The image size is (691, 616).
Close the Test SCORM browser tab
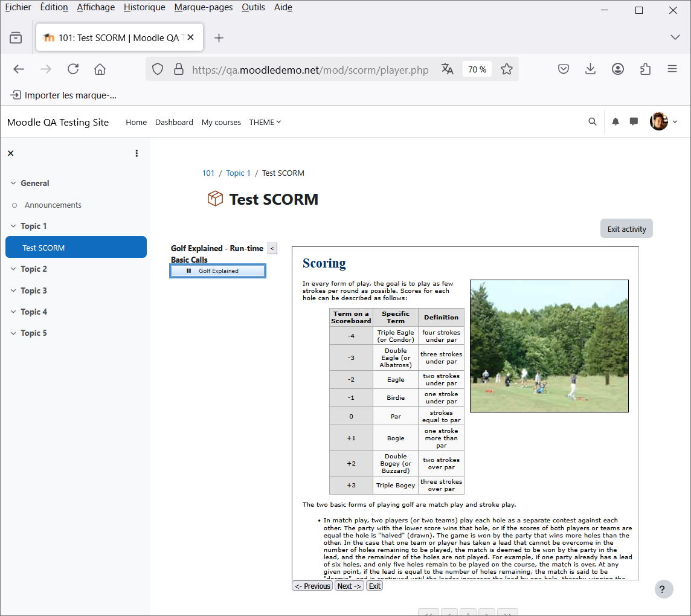coord(191,37)
